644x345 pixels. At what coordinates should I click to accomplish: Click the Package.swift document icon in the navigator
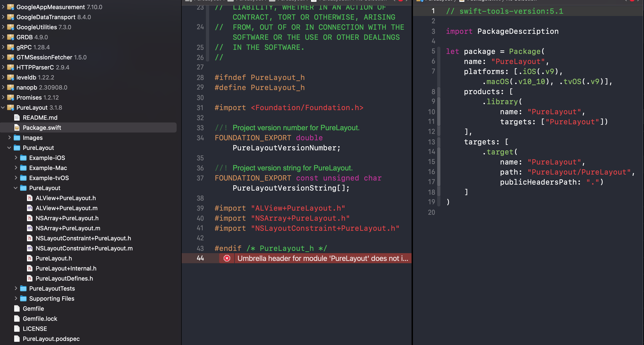click(x=17, y=127)
